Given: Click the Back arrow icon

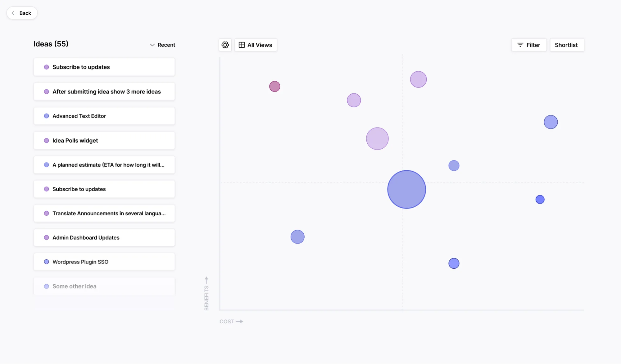Looking at the screenshot, I should 14,12.
